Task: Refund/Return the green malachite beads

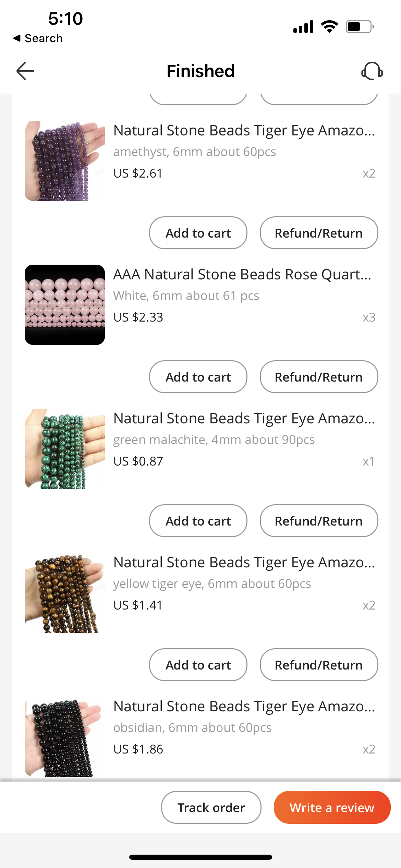Action: click(319, 521)
